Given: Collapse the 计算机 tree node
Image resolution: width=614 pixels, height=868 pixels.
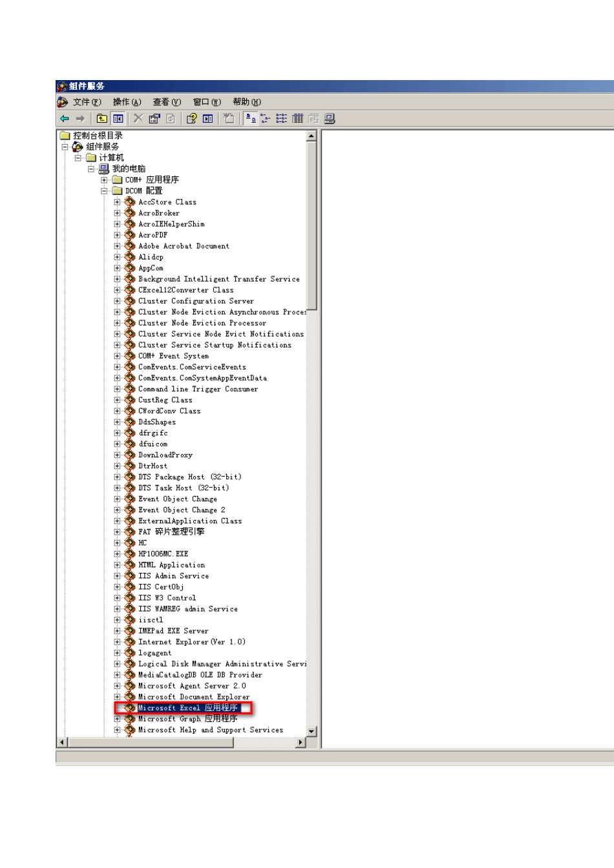Looking at the screenshot, I should pos(78,158).
